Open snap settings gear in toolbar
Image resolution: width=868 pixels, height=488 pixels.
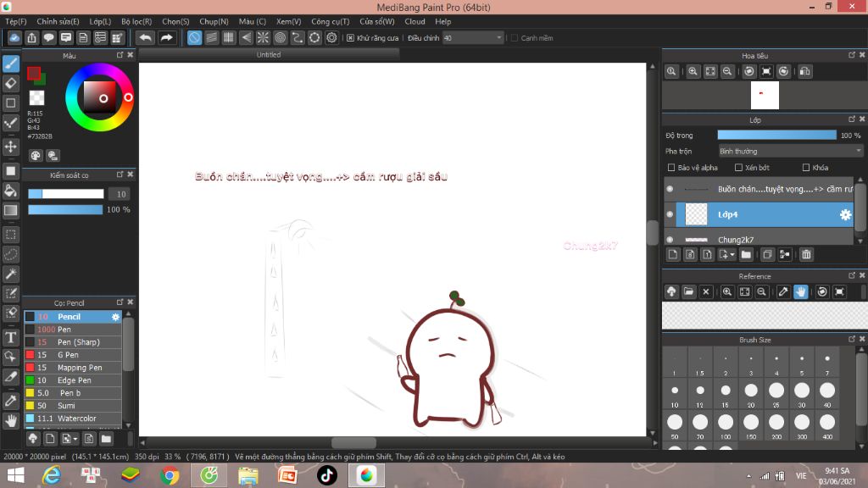(331, 37)
